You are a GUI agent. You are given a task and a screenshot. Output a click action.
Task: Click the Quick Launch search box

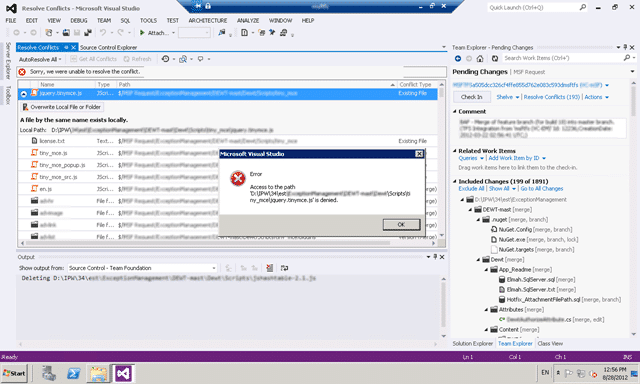537,7
